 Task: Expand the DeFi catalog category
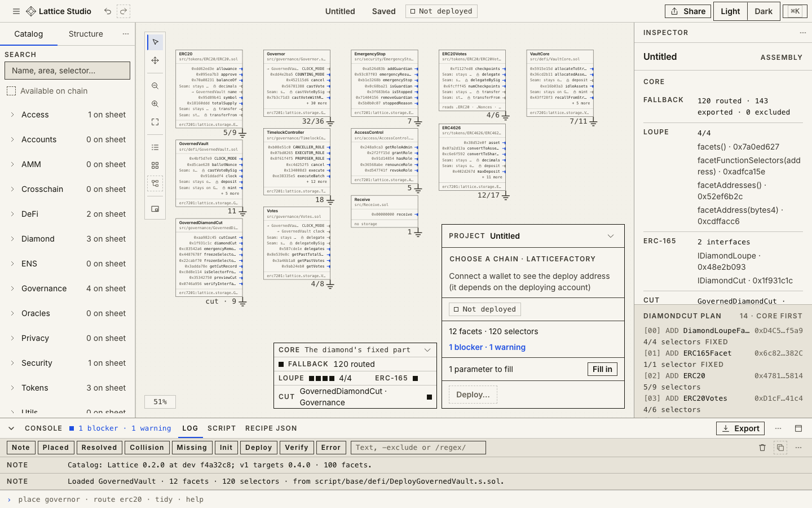tap(68, 214)
